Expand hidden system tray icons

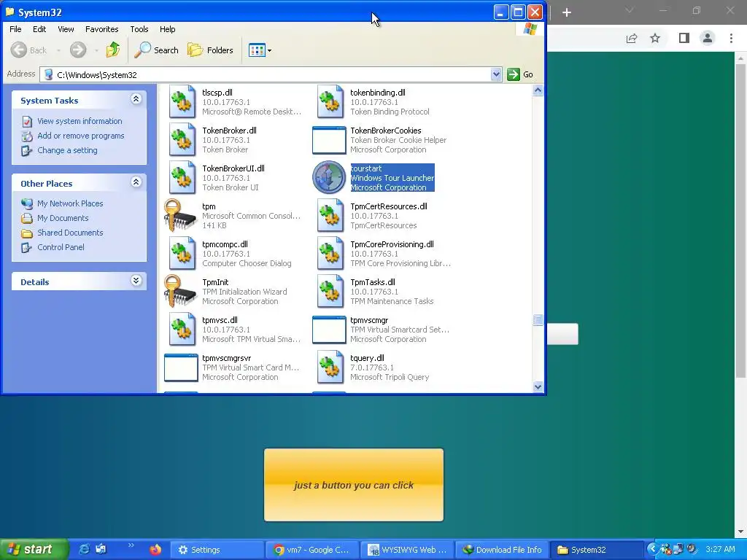tap(651, 550)
